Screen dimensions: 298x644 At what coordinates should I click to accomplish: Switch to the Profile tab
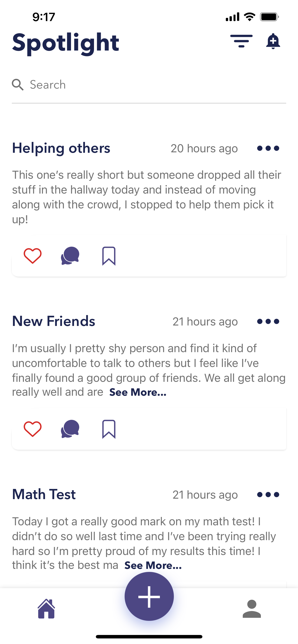click(252, 609)
